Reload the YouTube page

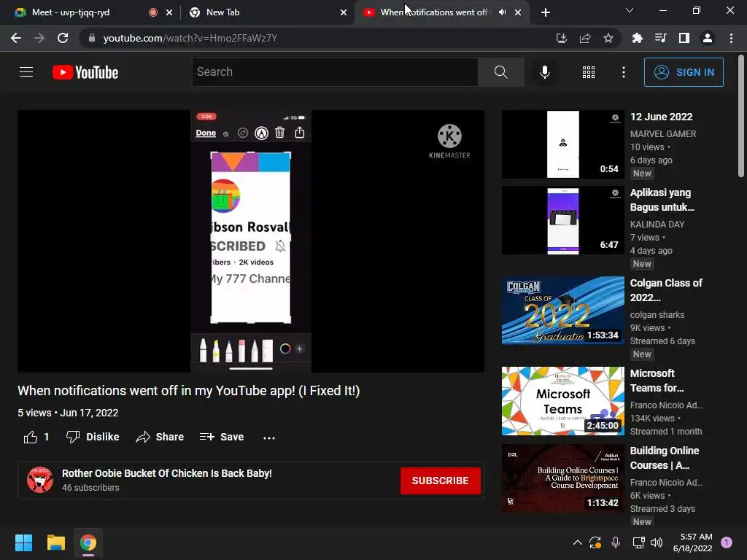tap(63, 38)
